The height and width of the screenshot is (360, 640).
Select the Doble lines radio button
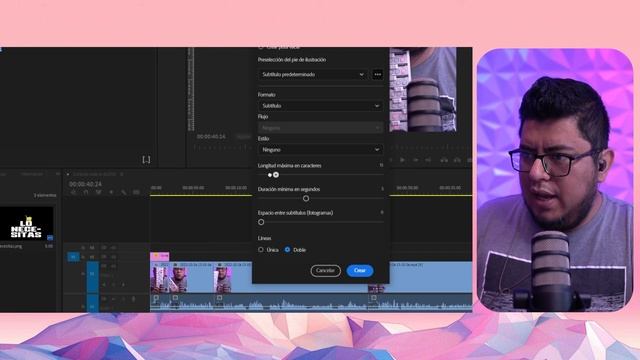(x=287, y=249)
